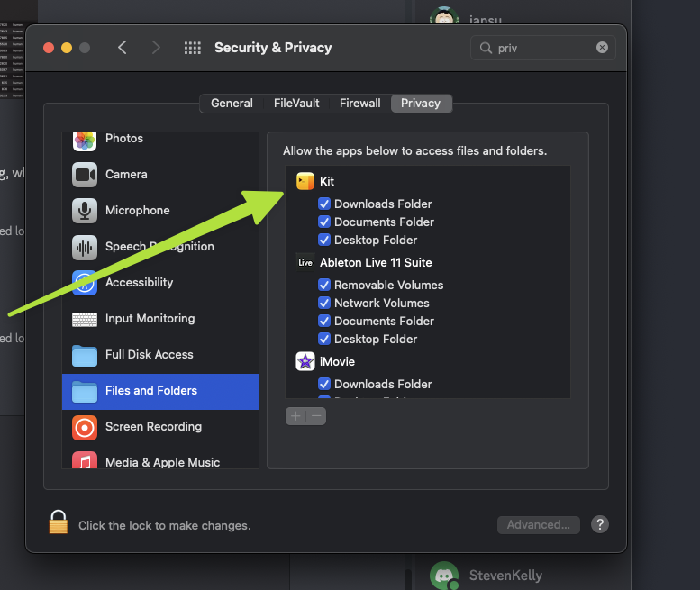Open Speech Recognition privacy category
700x590 pixels.
tap(160, 246)
